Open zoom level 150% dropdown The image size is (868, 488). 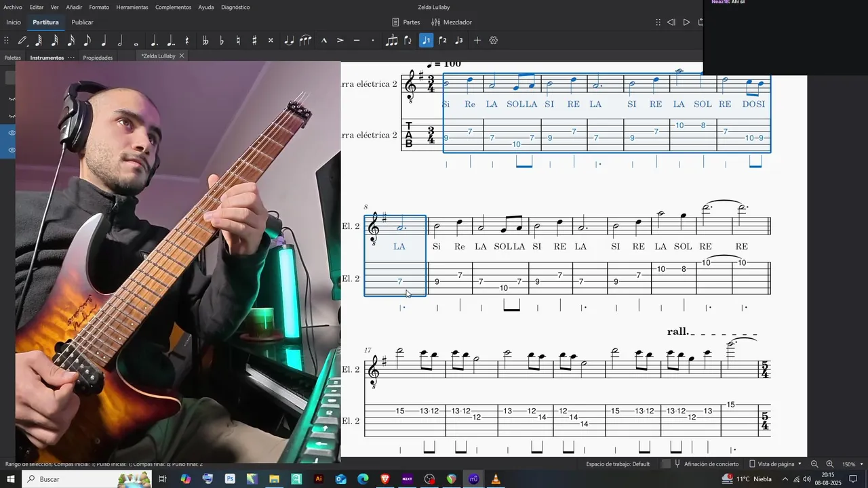coord(851,464)
